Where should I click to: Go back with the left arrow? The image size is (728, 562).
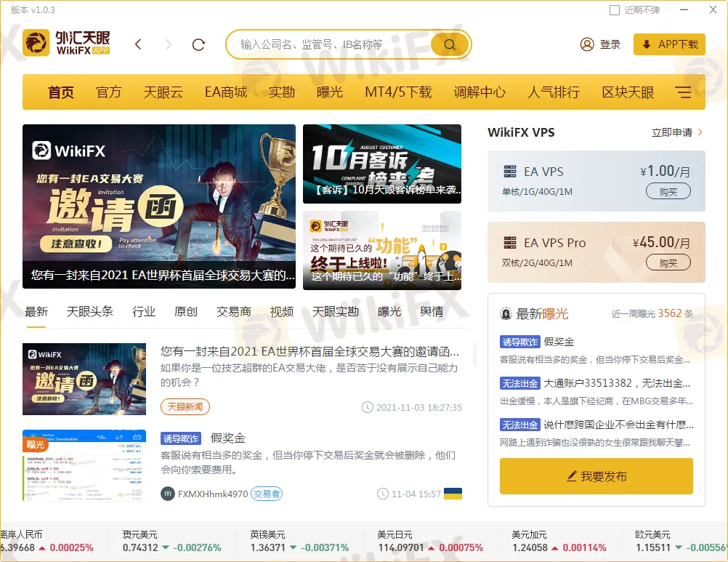tap(138, 45)
